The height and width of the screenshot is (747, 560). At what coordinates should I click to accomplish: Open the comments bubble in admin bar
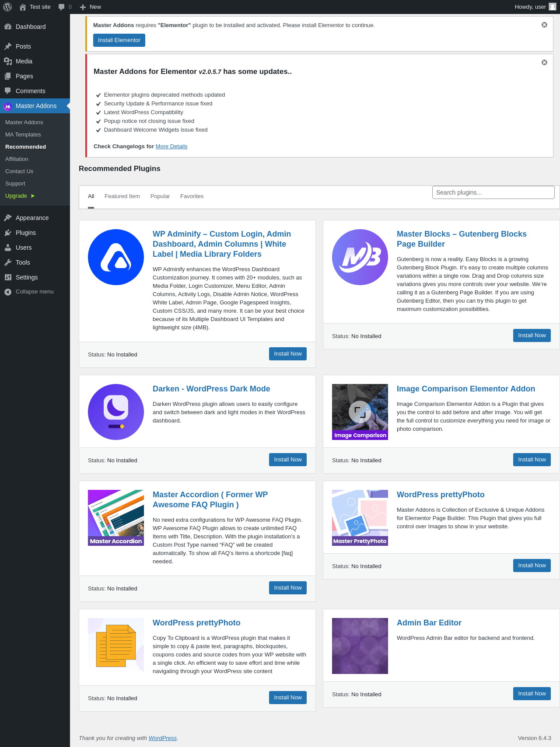(61, 7)
